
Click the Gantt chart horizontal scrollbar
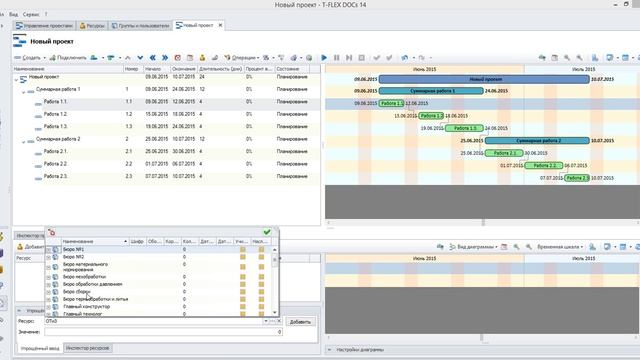tap(482, 222)
